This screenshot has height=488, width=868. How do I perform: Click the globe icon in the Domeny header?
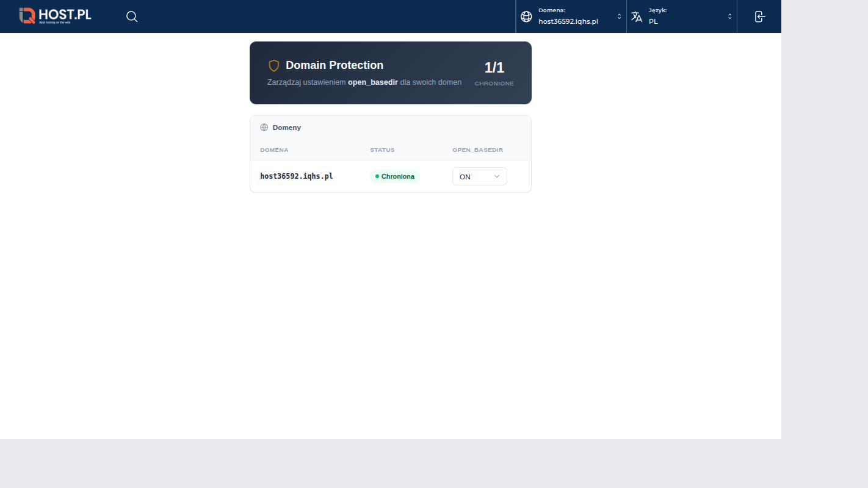coord(264,127)
